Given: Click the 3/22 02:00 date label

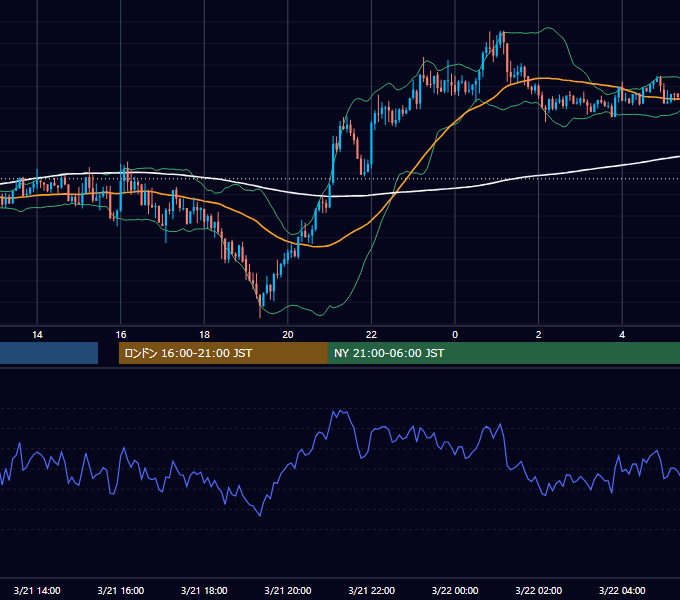Looking at the screenshot, I should click(539, 590).
